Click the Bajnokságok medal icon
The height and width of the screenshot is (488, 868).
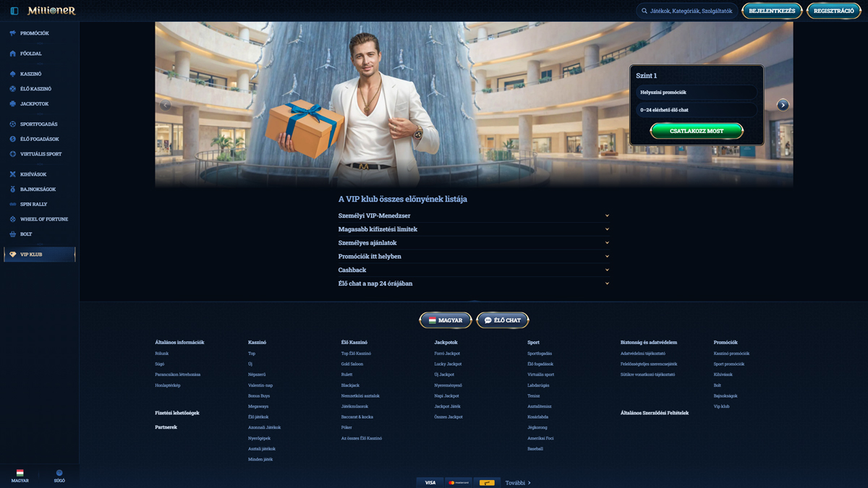pos(13,189)
